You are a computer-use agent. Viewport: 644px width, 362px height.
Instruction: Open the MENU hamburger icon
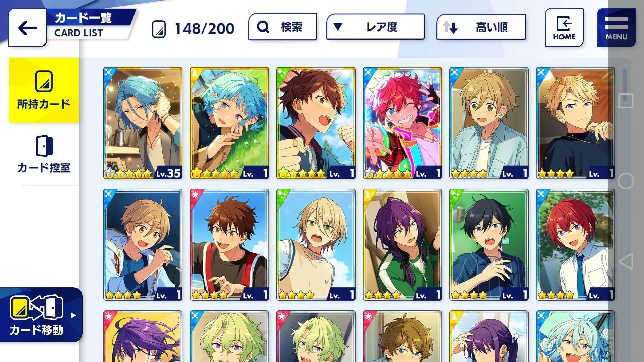pyautogui.click(x=616, y=27)
